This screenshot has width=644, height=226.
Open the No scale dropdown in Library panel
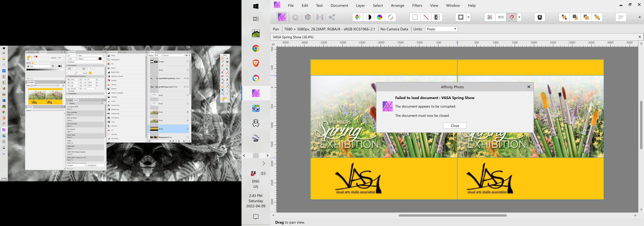coord(76,165)
